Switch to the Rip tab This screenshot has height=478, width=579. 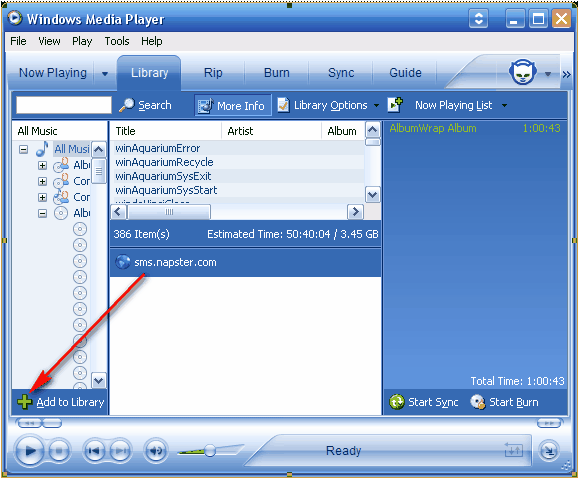coord(213,73)
